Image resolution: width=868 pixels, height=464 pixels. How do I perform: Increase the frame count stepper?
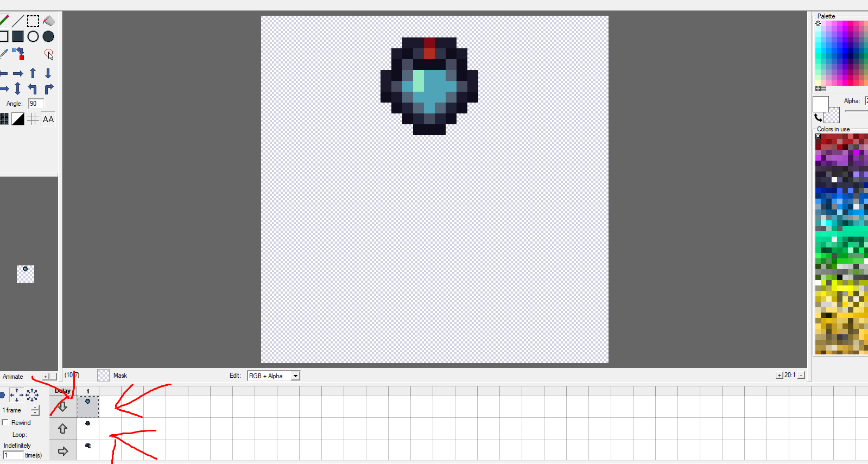35,408
